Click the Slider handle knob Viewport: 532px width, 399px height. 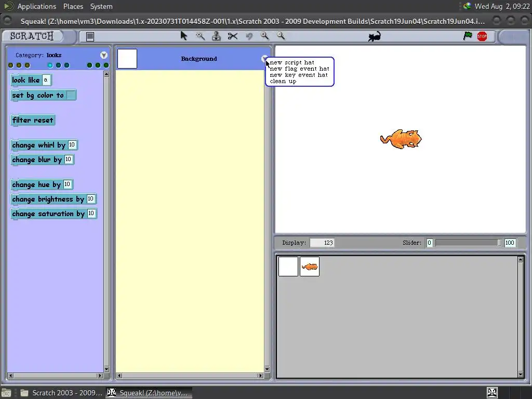click(499, 243)
